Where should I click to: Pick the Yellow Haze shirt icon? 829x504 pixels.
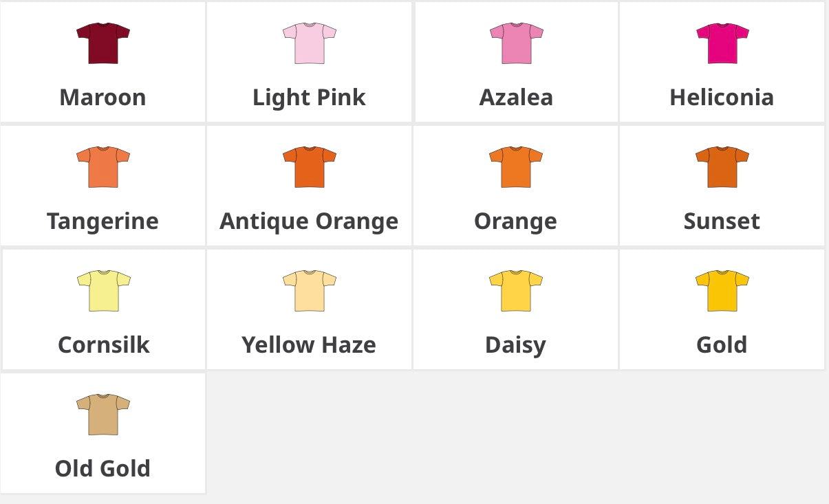click(310, 291)
